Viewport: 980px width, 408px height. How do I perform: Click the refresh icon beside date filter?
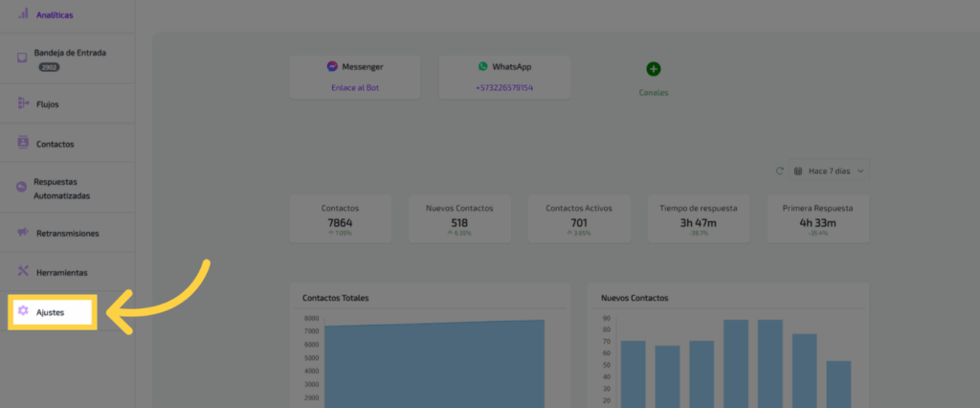pos(779,170)
